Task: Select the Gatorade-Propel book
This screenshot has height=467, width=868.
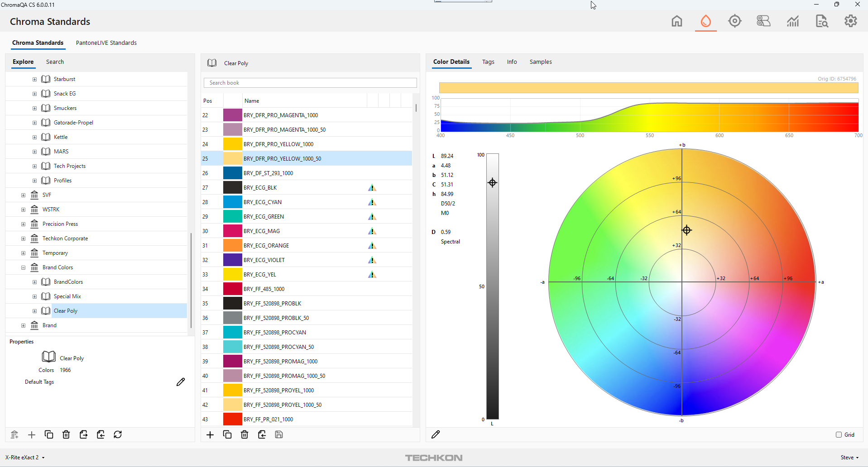Action: tap(73, 123)
